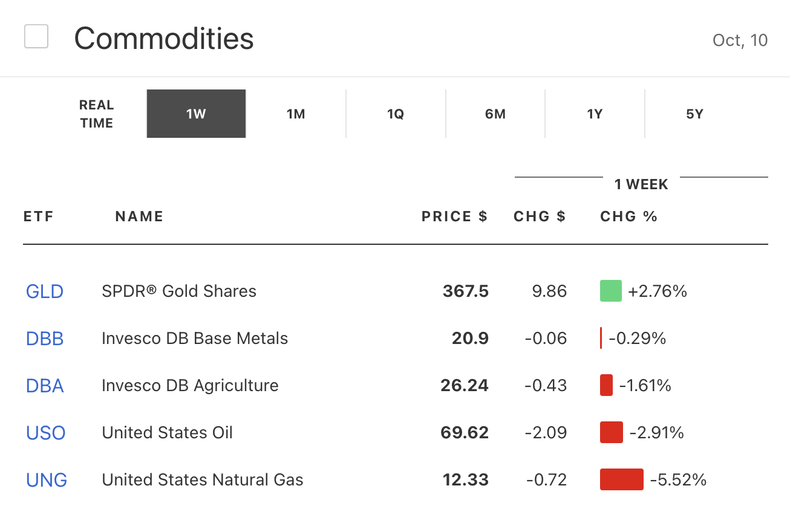Show the 5Y timeframe view
Screen dimensions: 790x532
(x=694, y=114)
